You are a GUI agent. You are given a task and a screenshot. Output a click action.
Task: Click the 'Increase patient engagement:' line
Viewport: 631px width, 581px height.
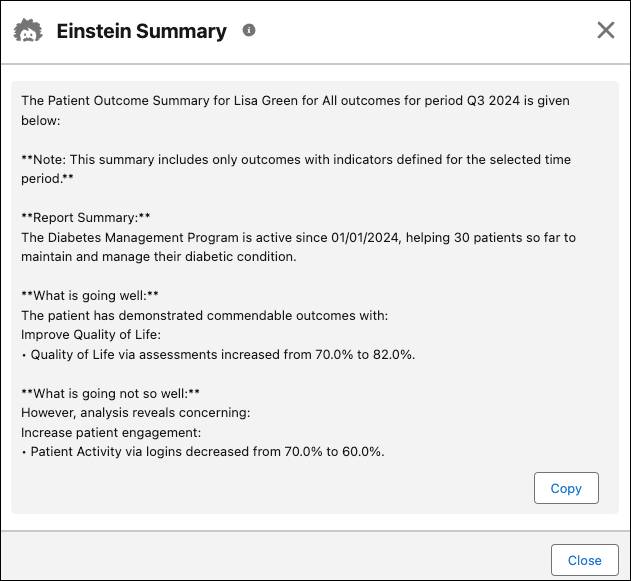point(111,432)
